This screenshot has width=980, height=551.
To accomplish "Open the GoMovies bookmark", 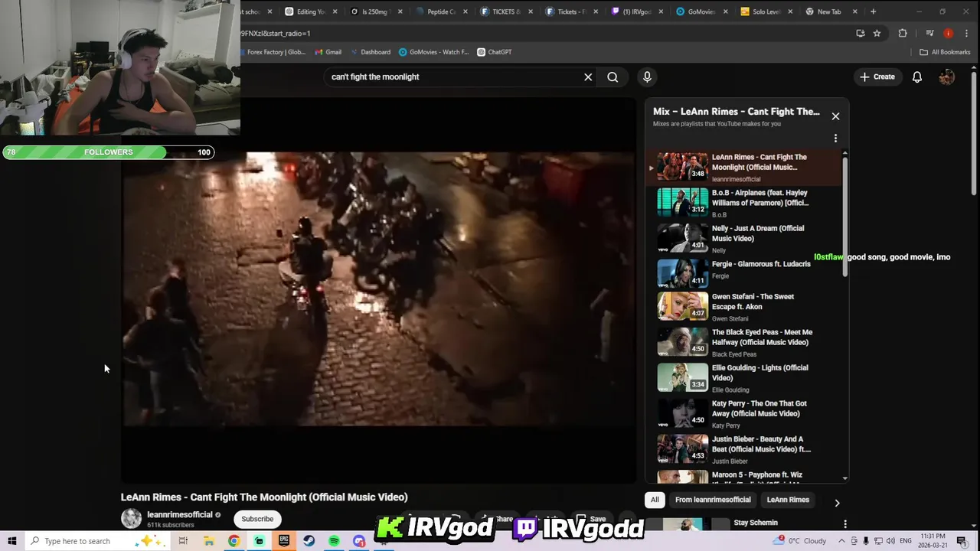I will click(x=433, y=52).
